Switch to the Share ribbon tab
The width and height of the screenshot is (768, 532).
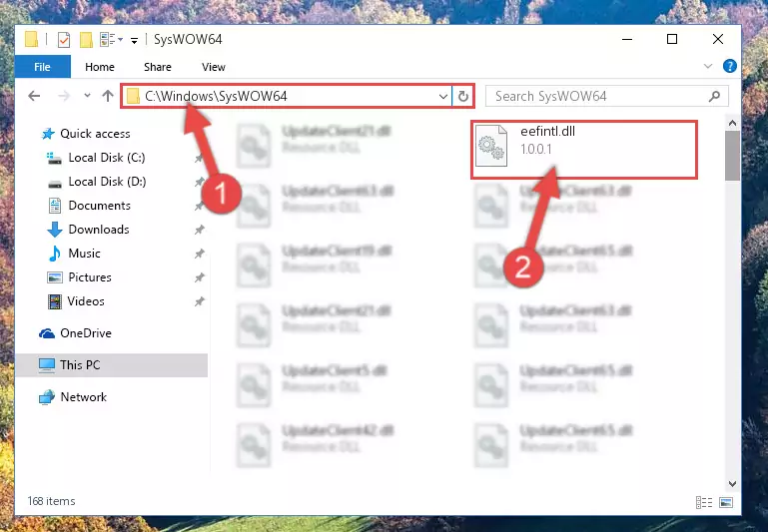158,67
